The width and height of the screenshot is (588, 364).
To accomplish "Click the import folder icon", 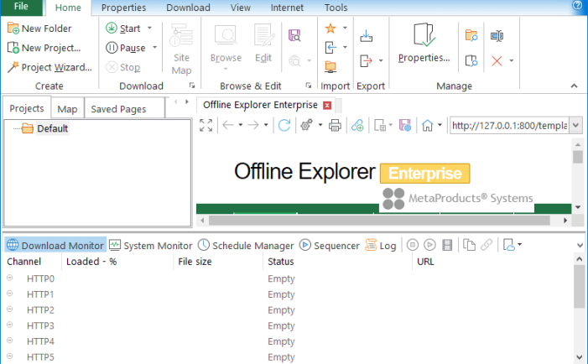I will [330, 67].
